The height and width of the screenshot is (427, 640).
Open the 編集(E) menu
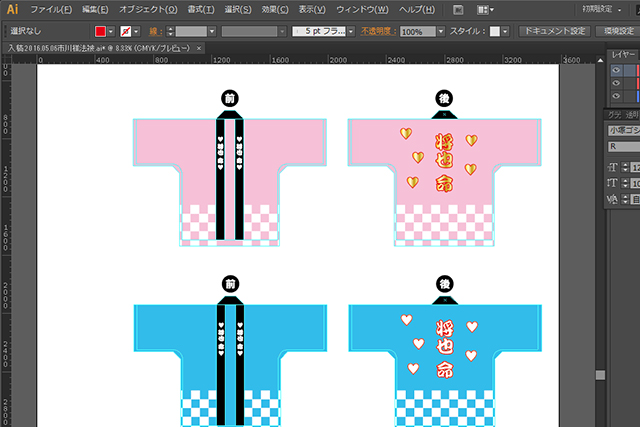click(95, 9)
